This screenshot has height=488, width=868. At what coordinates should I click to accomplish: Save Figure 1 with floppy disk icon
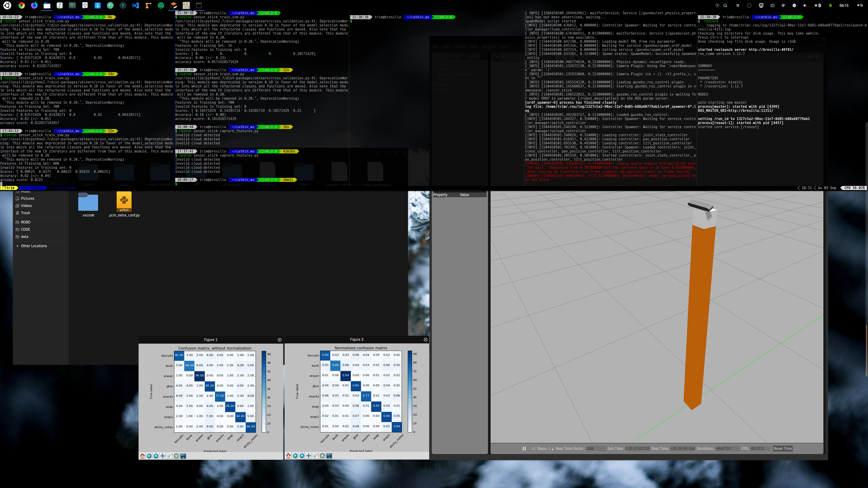pyautogui.click(x=183, y=456)
